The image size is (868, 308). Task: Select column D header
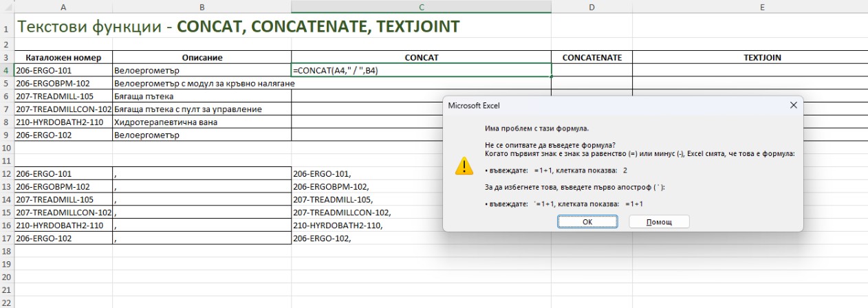(592, 6)
